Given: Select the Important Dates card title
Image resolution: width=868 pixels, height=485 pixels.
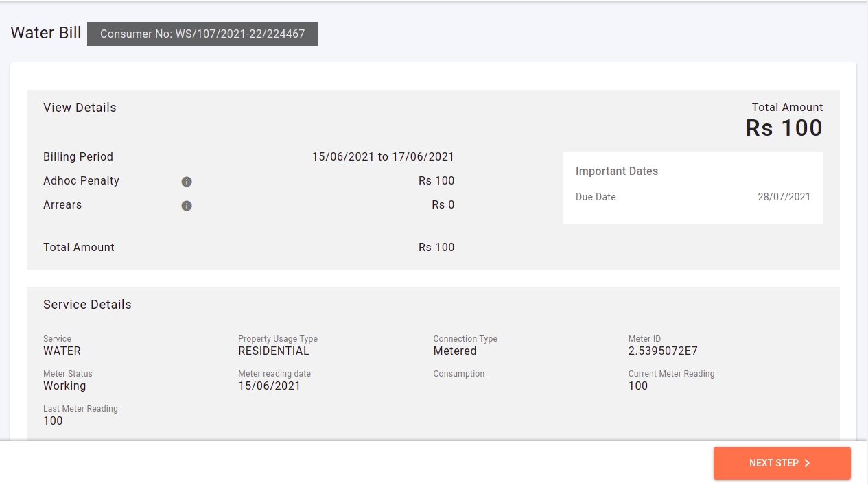Looking at the screenshot, I should [616, 171].
